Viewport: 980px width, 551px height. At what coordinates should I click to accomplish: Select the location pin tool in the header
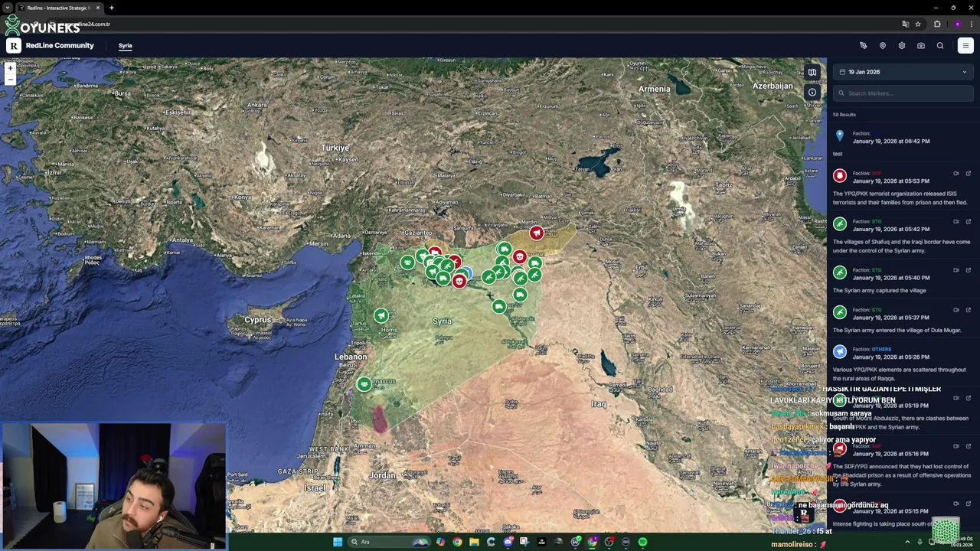[x=883, y=46]
